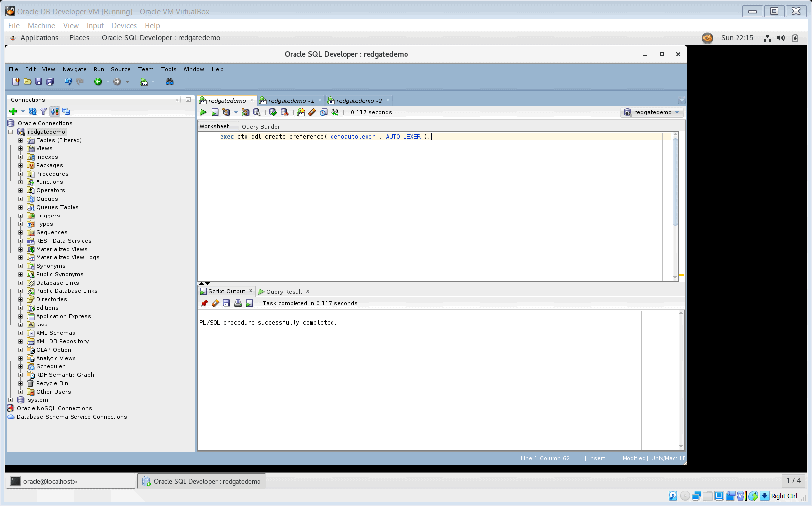The image size is (812, 506).
Task: Toggle the linked tree view button in Connections
Action: pyautogui.click(x=54, y=111)
